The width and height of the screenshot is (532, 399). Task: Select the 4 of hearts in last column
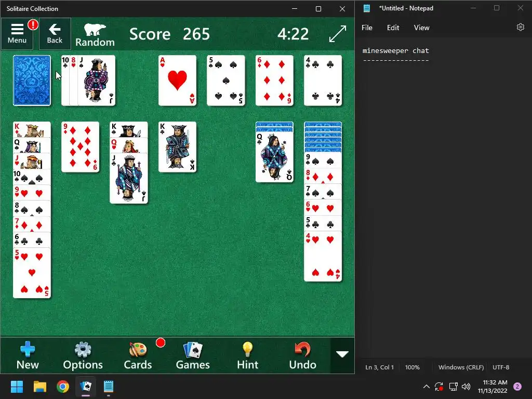pos(323,257)
